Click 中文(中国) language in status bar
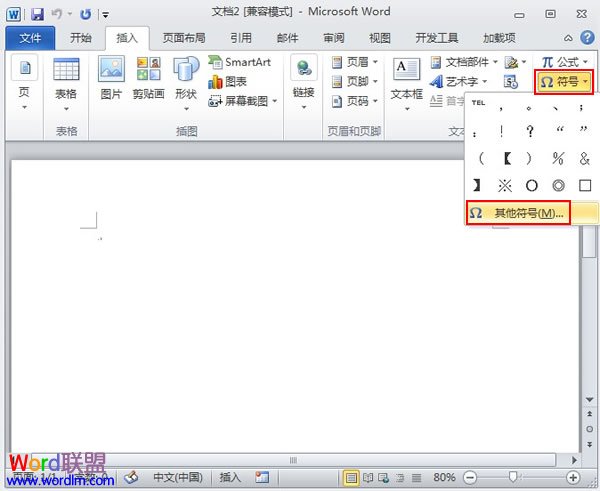This screenshot has height=491, width=600. pyautogui.click(x=178, y=477)
